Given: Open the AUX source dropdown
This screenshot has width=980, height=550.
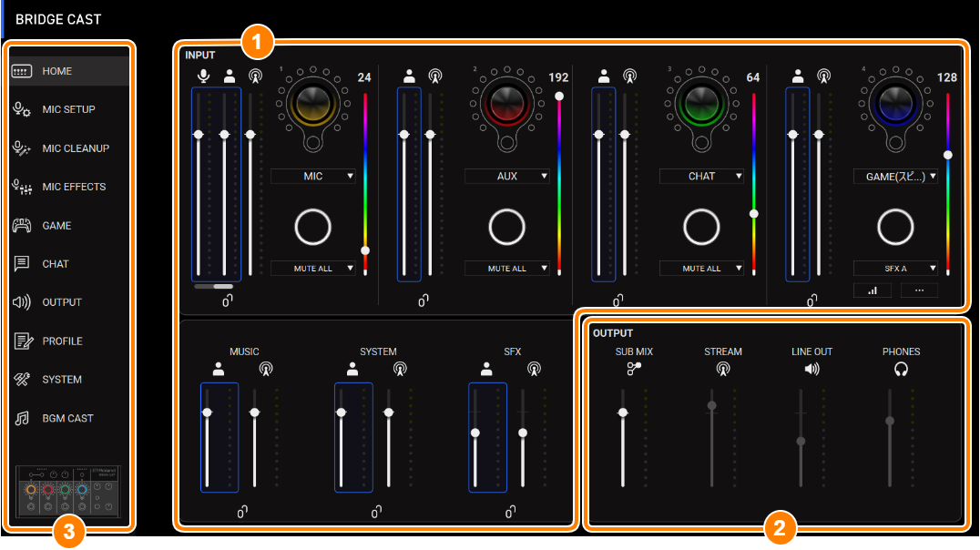Looking at the screenshot, I should [507, 177].
